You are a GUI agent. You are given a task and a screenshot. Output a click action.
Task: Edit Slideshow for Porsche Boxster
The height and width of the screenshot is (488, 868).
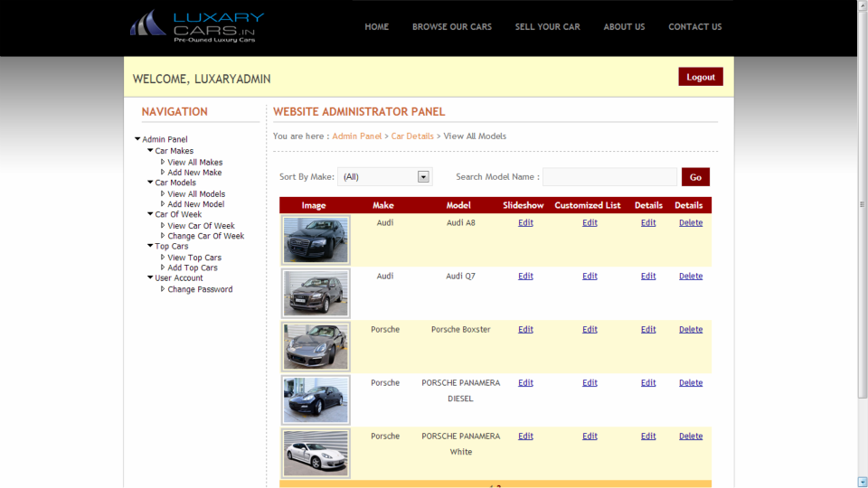525,329
